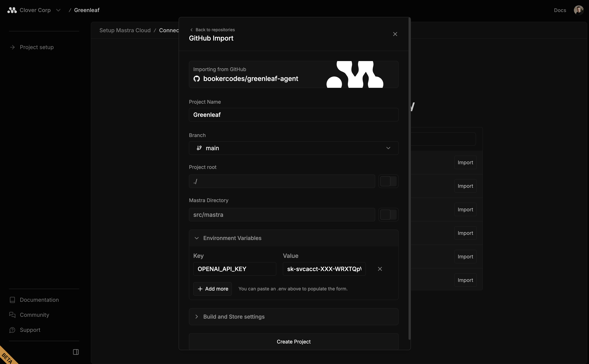Collapse the sidebar with panel icon
589x364 pixels.
pos(76,352)
